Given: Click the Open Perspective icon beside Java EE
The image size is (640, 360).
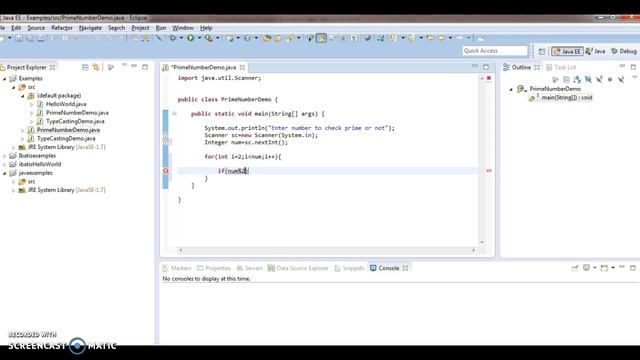Looking at the screenshot, I should point(542,51).
